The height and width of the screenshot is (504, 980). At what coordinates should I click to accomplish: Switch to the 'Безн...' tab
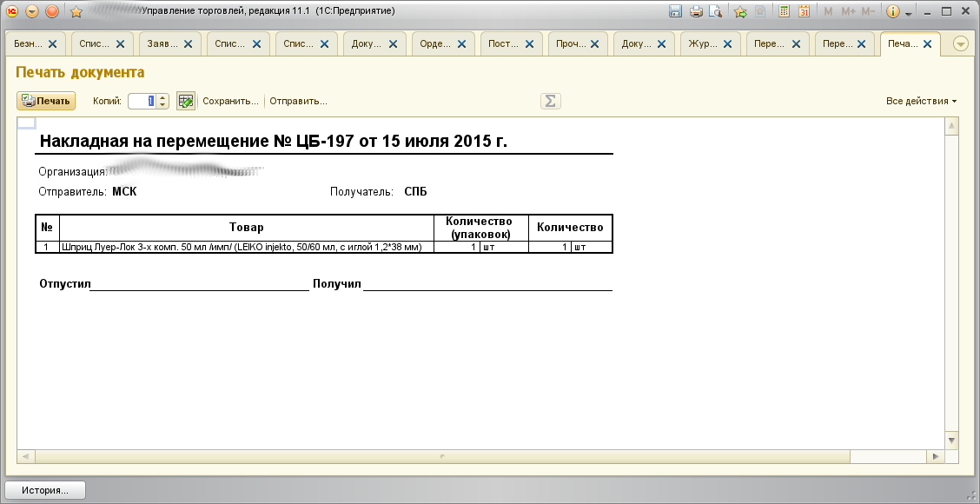click(28, 43)
